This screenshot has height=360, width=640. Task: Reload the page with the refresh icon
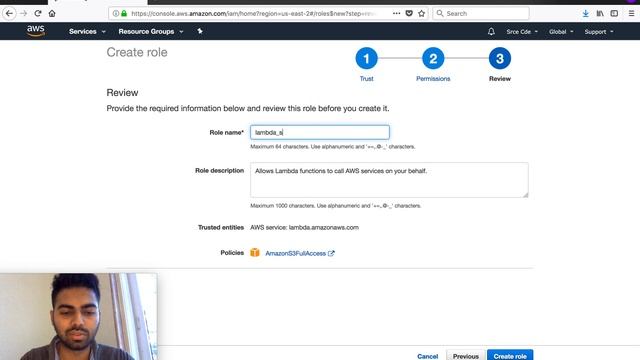(38, 13)
